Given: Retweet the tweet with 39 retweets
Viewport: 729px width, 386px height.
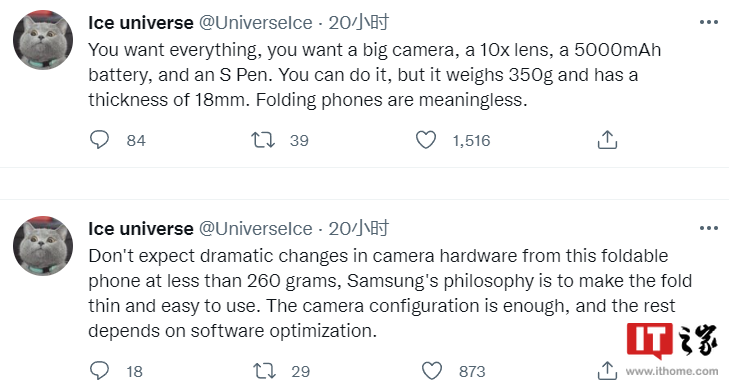Looking at the screenshot, I should click(x=263, y=140).
